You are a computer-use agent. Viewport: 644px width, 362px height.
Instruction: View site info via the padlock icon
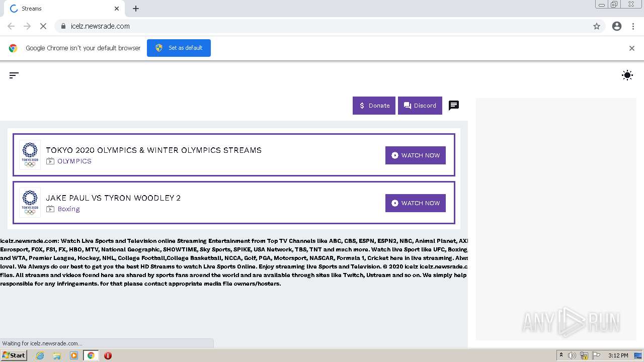[x=63, y=26]
